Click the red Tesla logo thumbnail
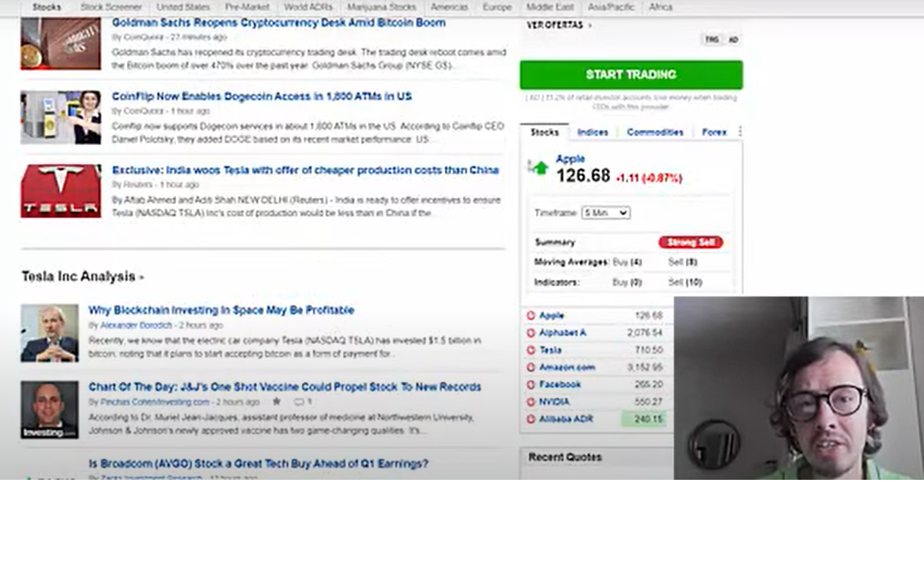This screenshot has height=587, width=924. 61,191
